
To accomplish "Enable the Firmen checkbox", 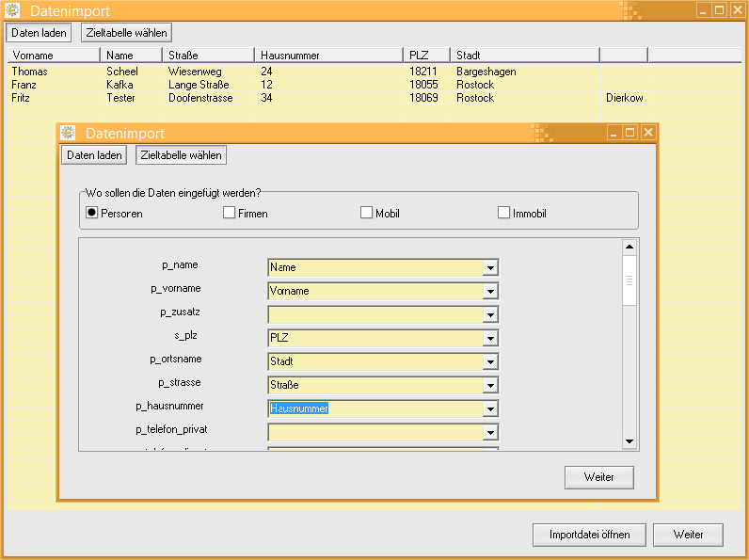I will coord(229,213).
